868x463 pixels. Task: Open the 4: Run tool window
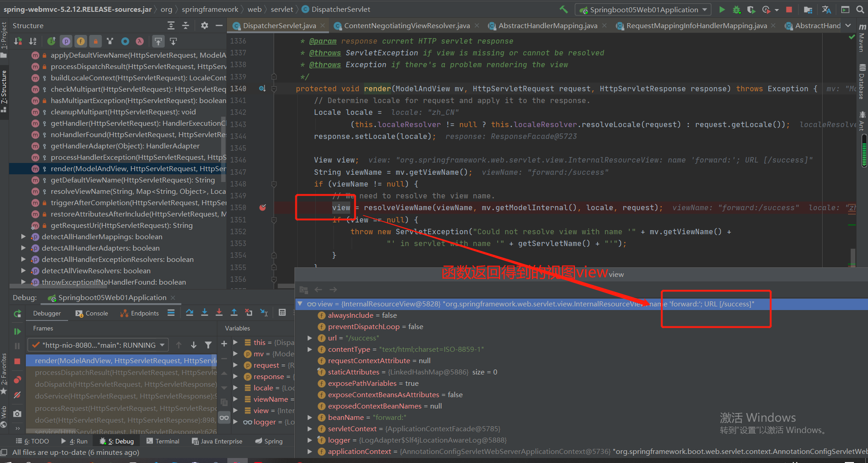point(74,441)
